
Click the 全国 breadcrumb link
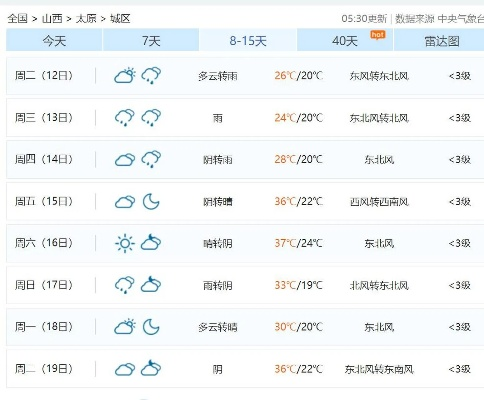(x=17, y=18)
